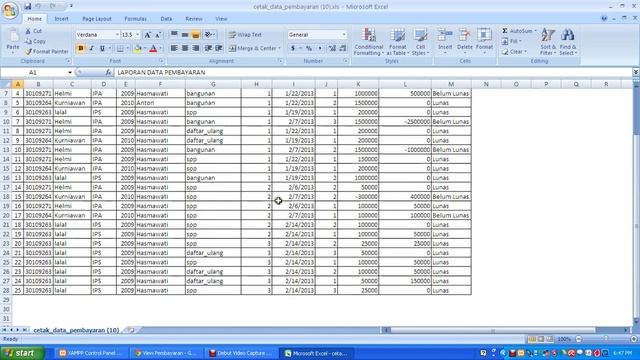
Task: Open the Fill options
Action: point(512,41)
